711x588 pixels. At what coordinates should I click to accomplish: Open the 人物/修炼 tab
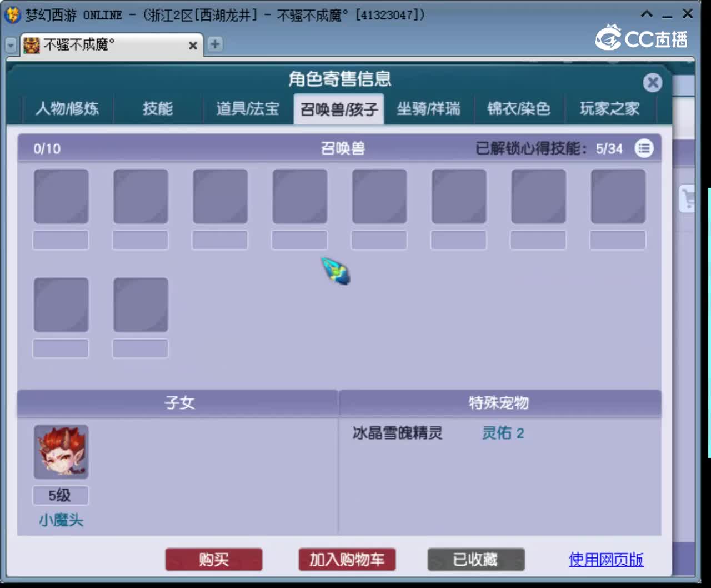coord(67,108)
